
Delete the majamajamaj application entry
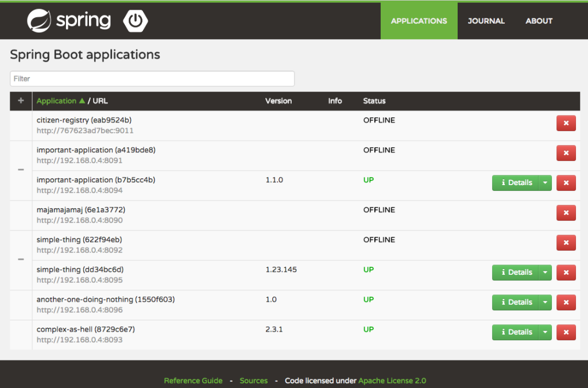(x=566, y=213)
